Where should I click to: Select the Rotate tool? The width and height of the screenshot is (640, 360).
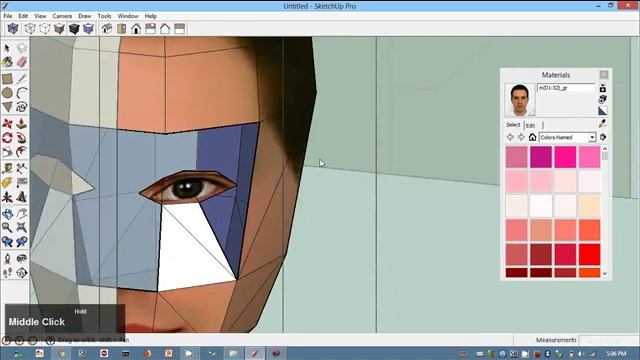point(7,138)
